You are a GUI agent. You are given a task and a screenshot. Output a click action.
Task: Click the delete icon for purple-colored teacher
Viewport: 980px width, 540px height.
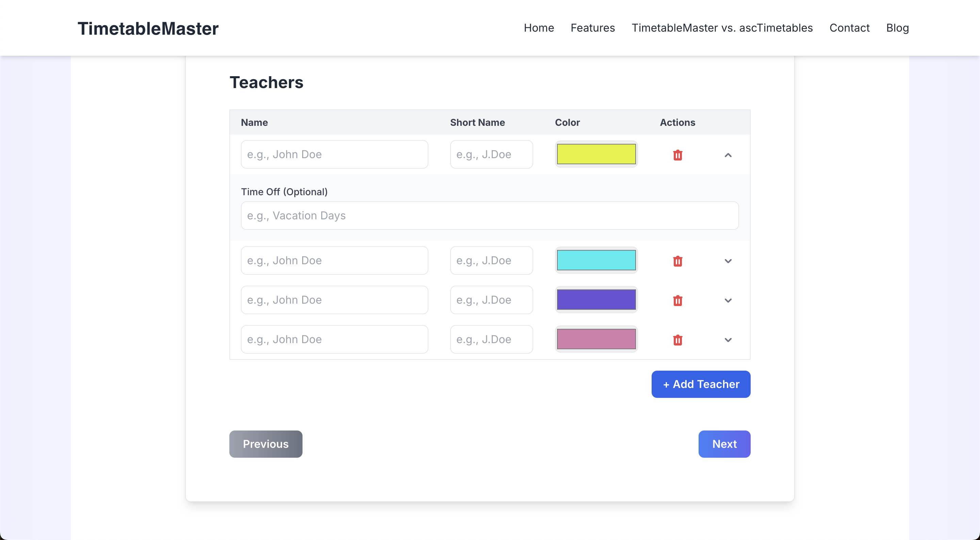(x=677, y=300)
